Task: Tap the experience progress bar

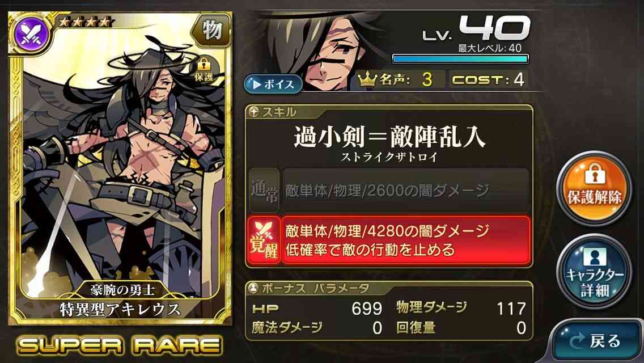Action: [460, 59]
